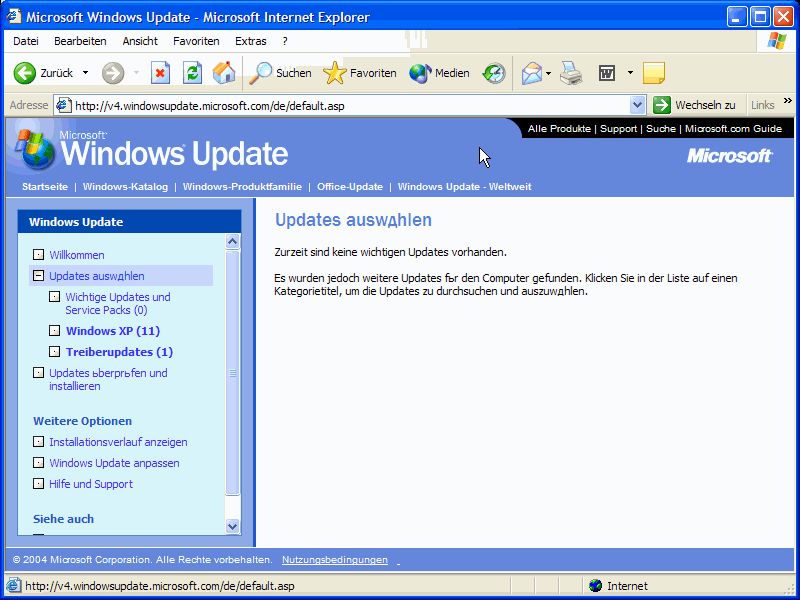Open the Mail dropdown arrow
This screenshot has width=800, height=600.
click(x=548, y=73)
